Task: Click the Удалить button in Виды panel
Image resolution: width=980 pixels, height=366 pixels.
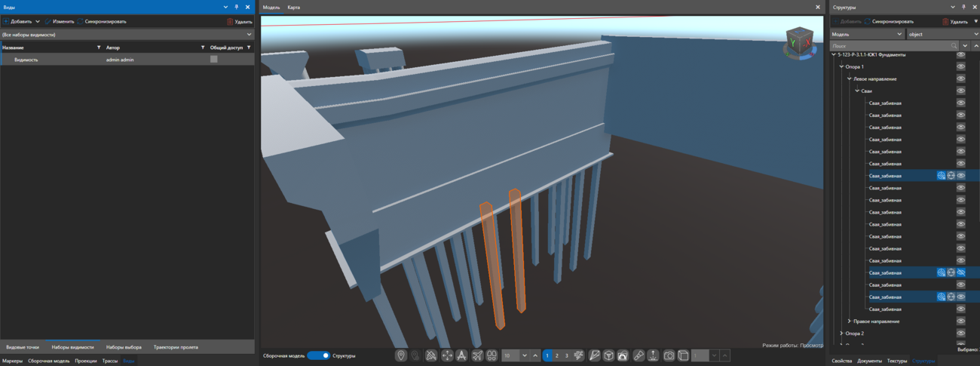Action: point(240,22)
